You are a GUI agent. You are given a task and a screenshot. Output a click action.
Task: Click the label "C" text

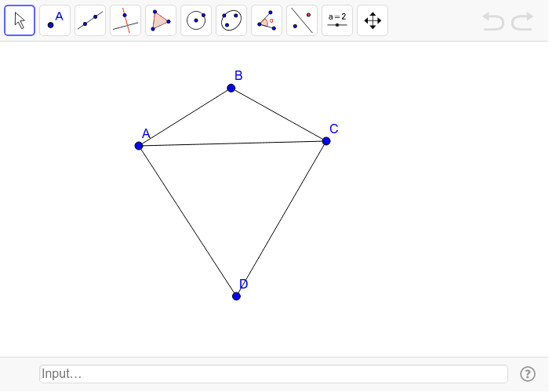coord(333,129)
